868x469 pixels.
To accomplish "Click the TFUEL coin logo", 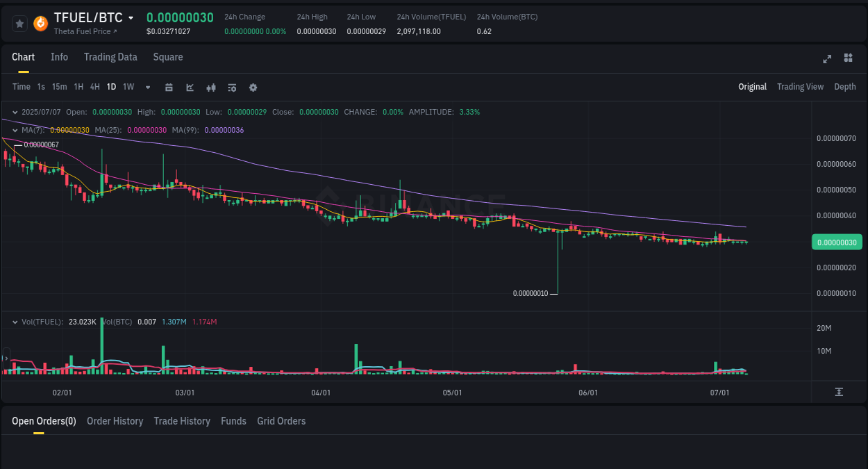I will pyautogui.click(x=40, y=23).
